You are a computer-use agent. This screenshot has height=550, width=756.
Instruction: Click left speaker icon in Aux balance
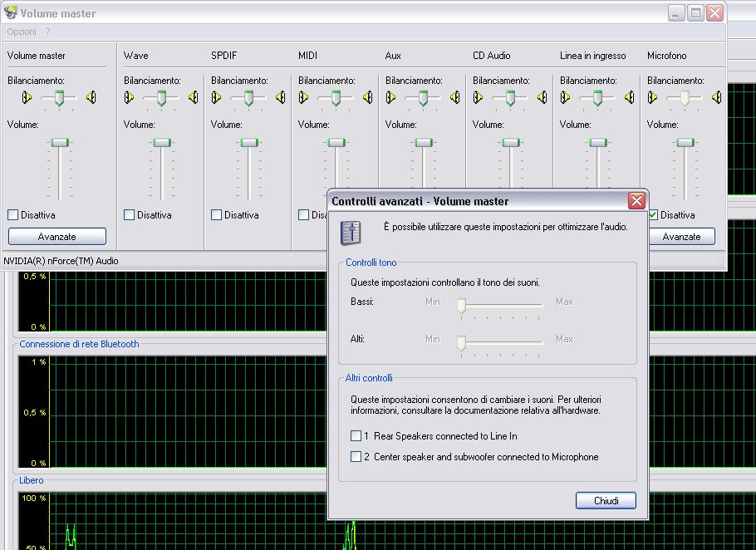tap(390, 97)
